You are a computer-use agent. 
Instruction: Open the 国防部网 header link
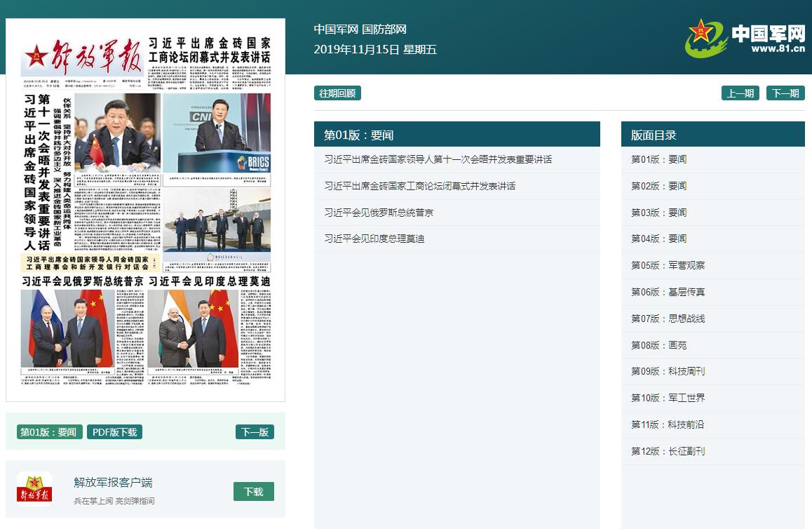[384, 29]
